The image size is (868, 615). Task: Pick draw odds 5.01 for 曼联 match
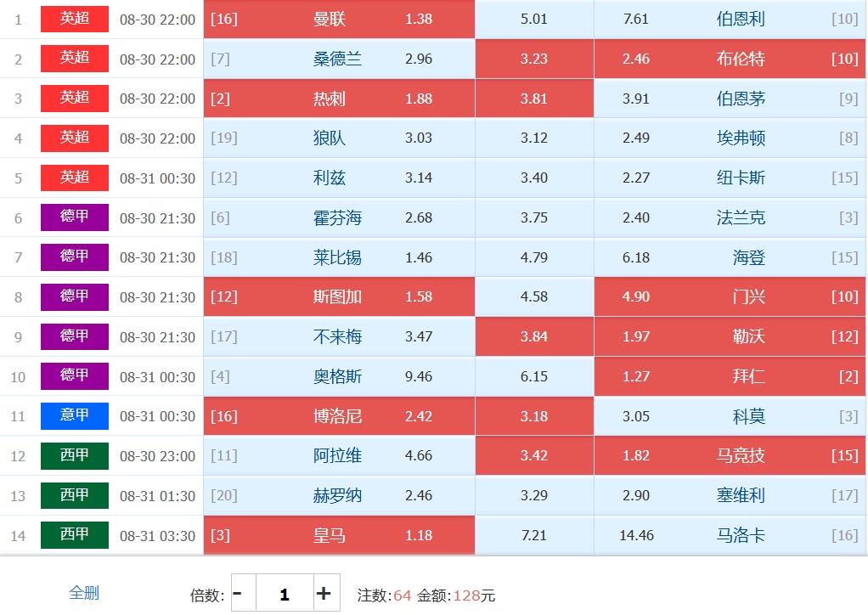534,19
